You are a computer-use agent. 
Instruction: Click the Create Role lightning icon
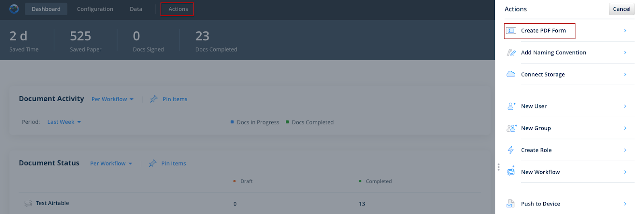pyautogui.click(x=511, y=150)
